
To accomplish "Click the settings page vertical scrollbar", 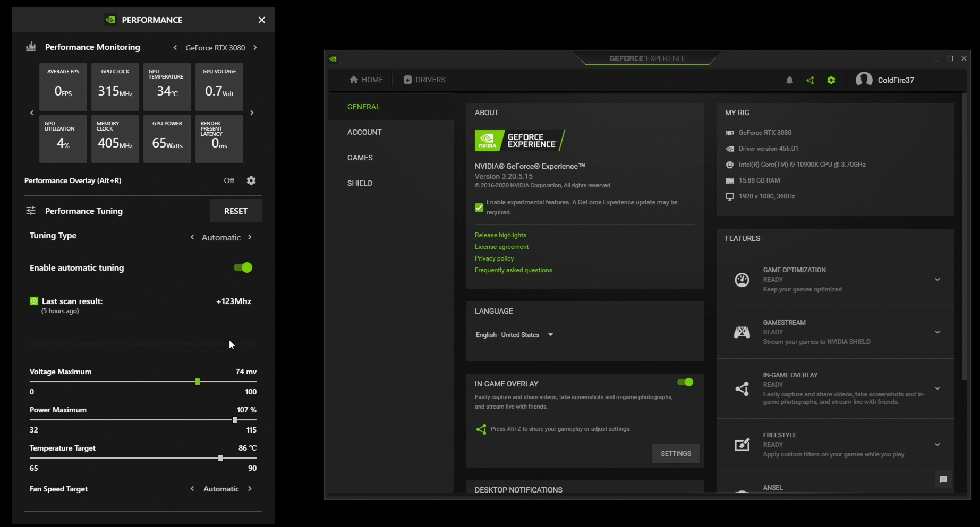I will coord(965,237).
